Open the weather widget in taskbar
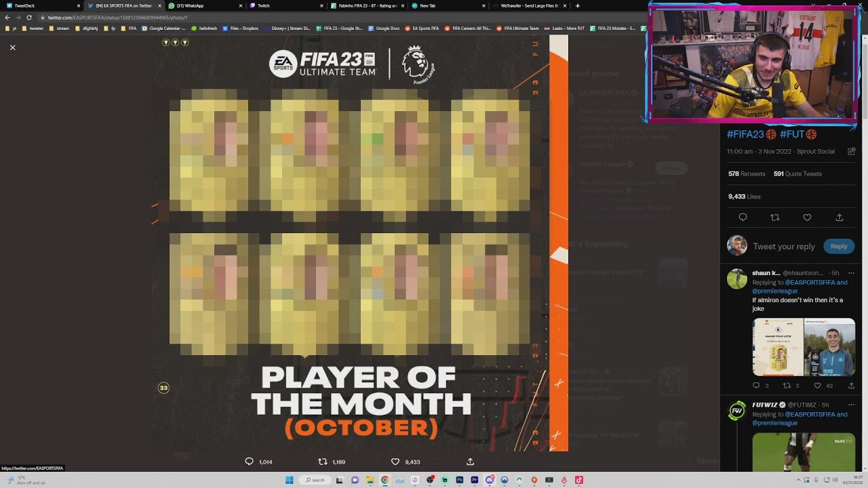 [x=26, y=480]
